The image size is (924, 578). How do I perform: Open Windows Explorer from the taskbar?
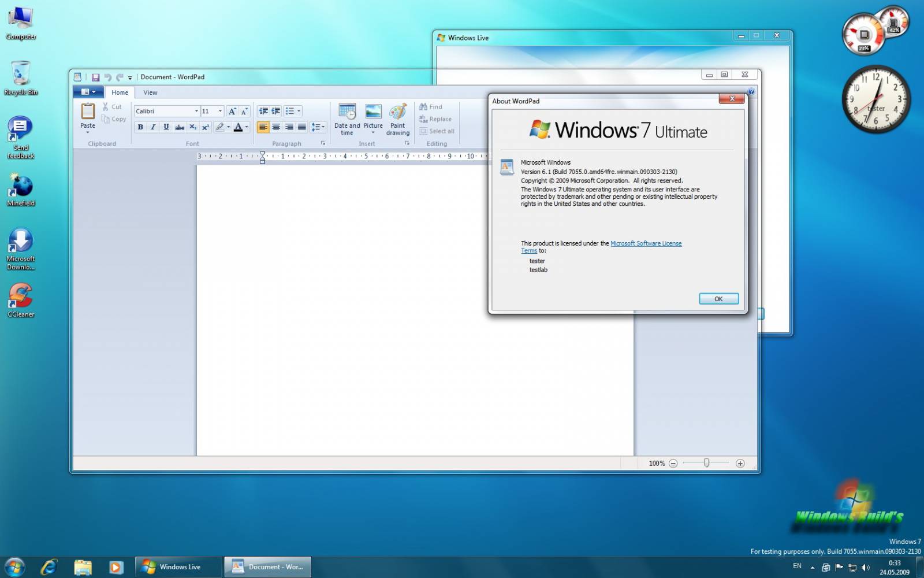(83, 567)
